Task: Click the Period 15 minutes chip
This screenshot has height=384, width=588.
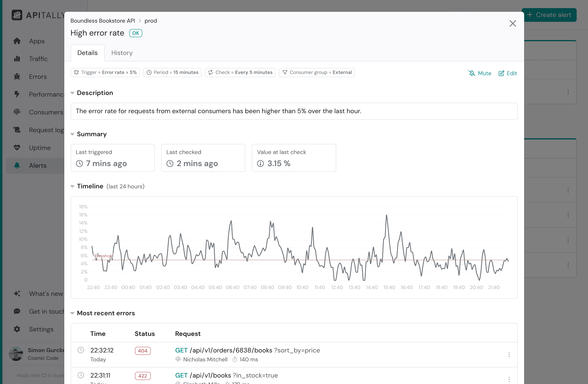Action: (x=172, y=72)
